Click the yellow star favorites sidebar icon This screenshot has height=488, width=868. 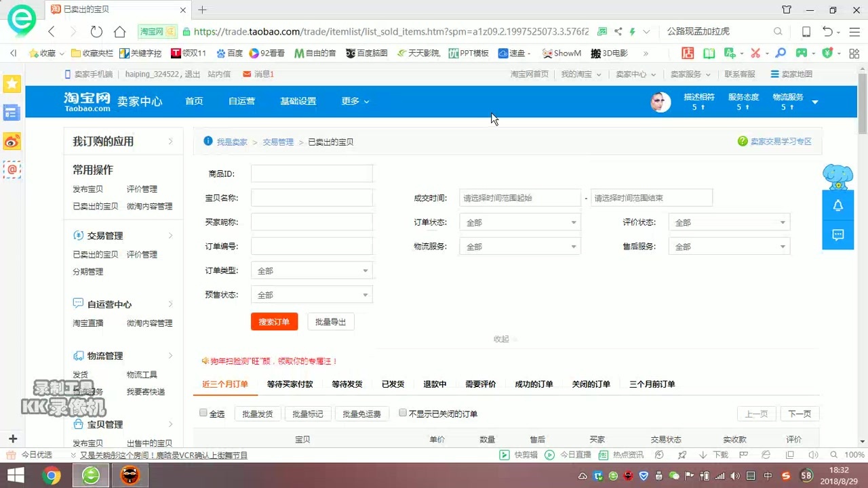coord(12,83)
